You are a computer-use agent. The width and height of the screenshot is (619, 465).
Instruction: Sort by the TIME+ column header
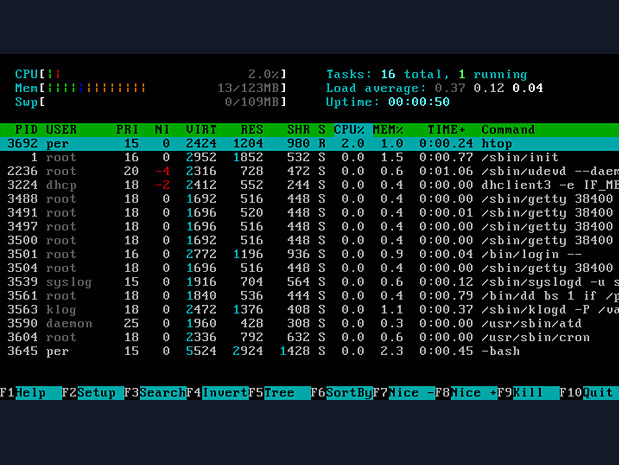(x=446, y=130)
